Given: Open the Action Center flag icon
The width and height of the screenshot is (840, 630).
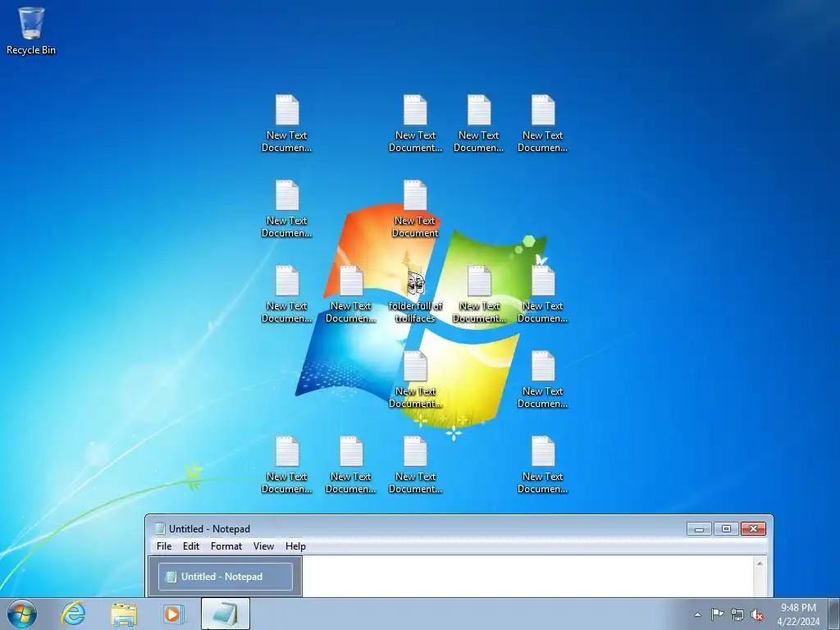Looking at the screenshot, I should click(717, 614).
